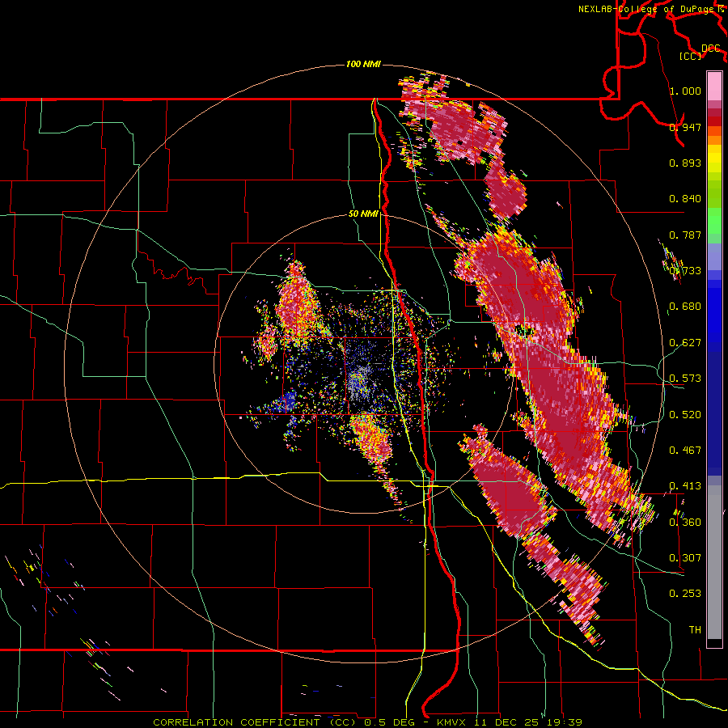Pick the bright green band in the legend
The image size is (728, 728).
pos(714,222)
